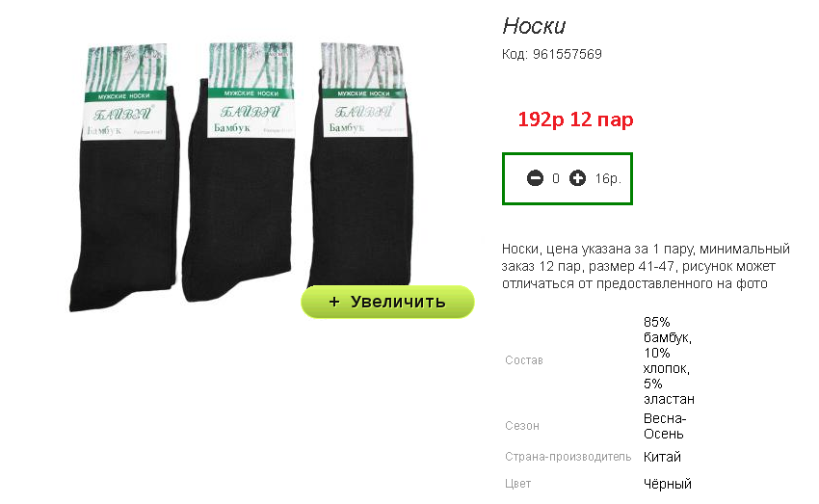The height and width of the screenshot is (504, 819).
Task: Select the product code 961557569
Action: click(x=568, y=54)
